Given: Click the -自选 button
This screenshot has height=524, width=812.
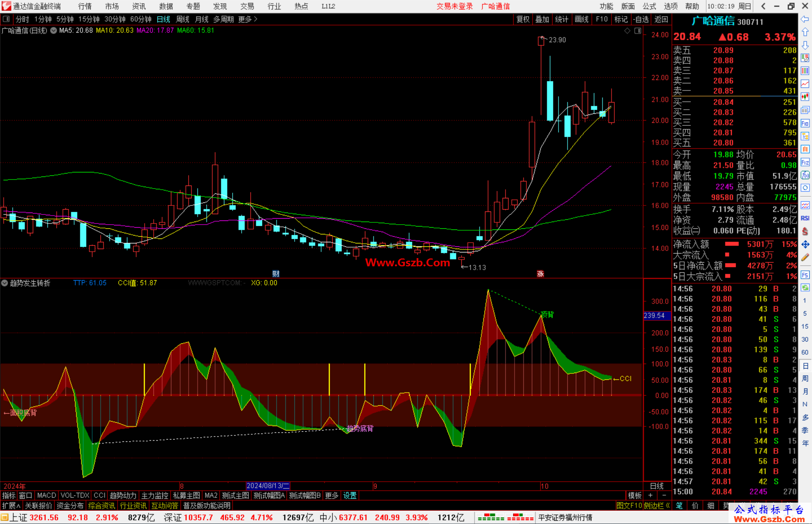Looking at the screenshot, I should tap(641, 19).
